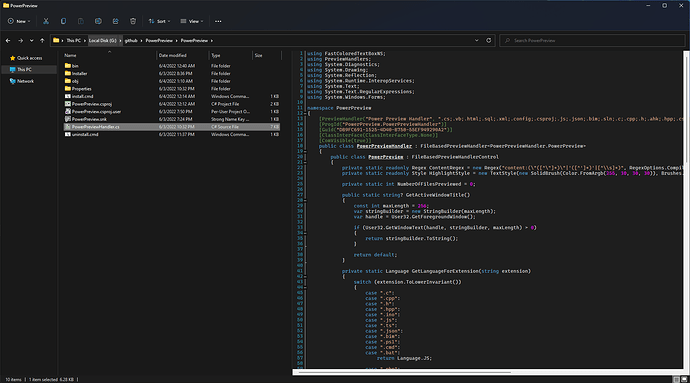This screenshot has width=690, height=383.
Task: Refresh the current folder view
Action: (x=488, y=41)
